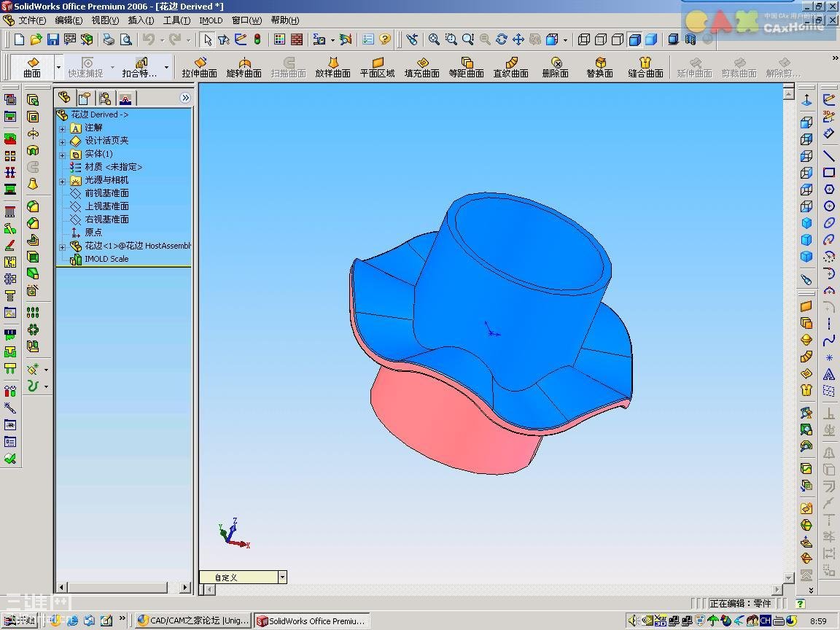Activate the Select arrow cursor tool

pyautogui.click(x=207, y=39)
